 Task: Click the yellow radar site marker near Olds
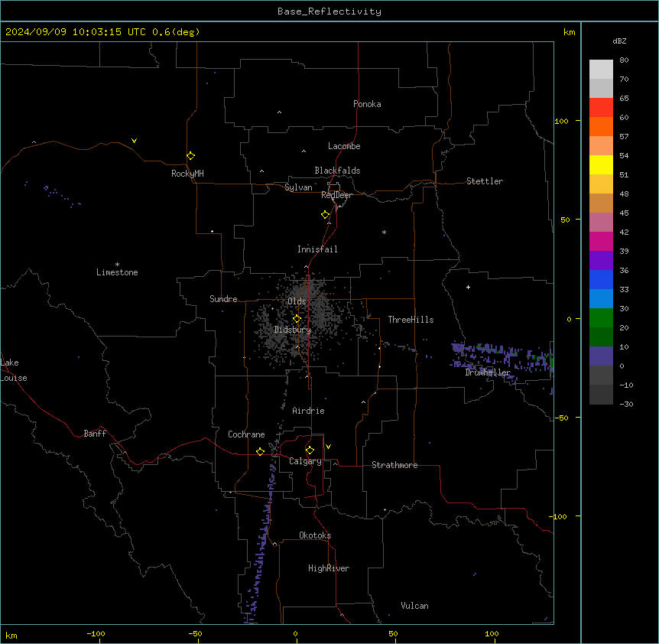[x=297, y=319]
